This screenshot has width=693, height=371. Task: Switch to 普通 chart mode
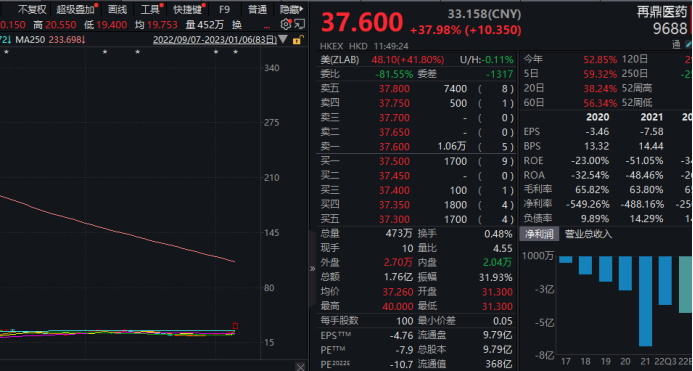[257, 9]
